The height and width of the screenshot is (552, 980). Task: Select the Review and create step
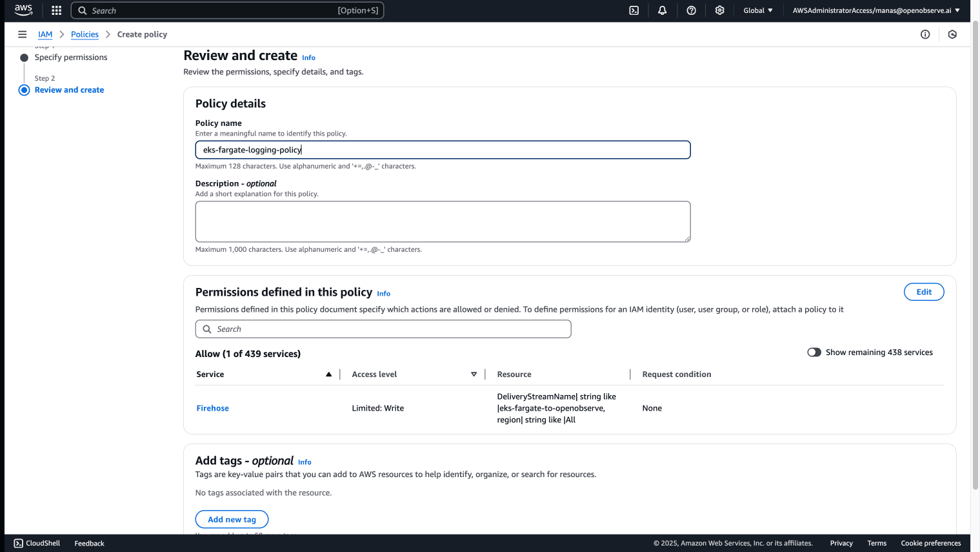pos(69,90)
